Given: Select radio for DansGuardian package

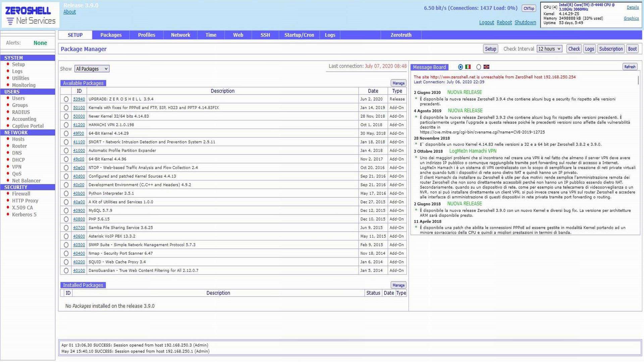Looking at the screenshot, I should pos(66,271).
